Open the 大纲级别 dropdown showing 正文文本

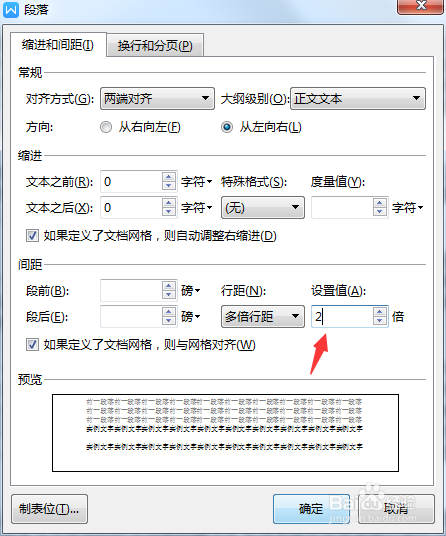coord(358,98)
